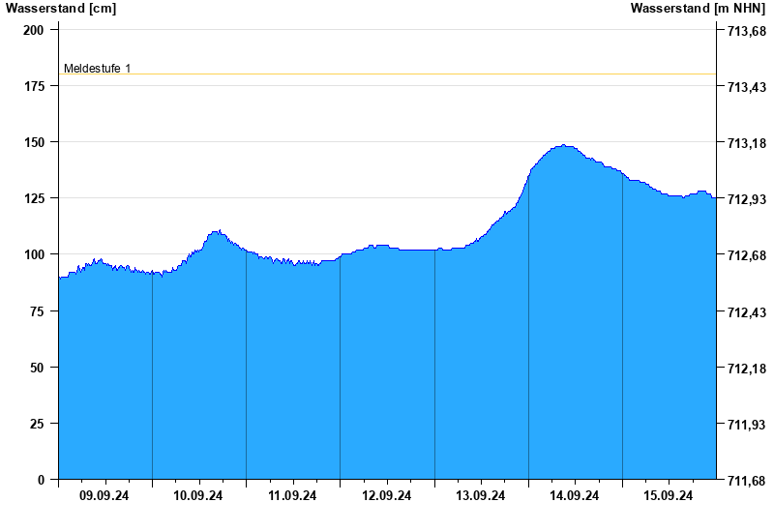
Task: Click the left axis title Wasserstand [cm]
Action: coord(61,8)
